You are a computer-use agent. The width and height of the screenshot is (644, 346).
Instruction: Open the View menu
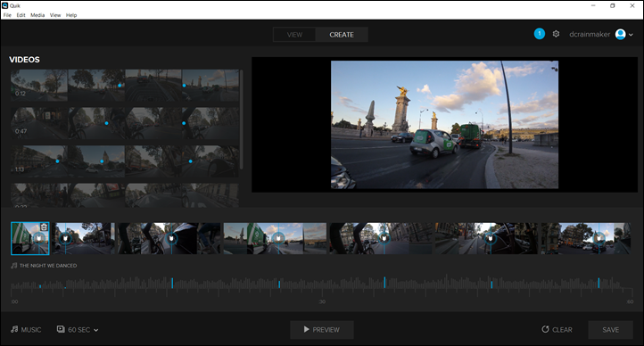tap(55, 15)
